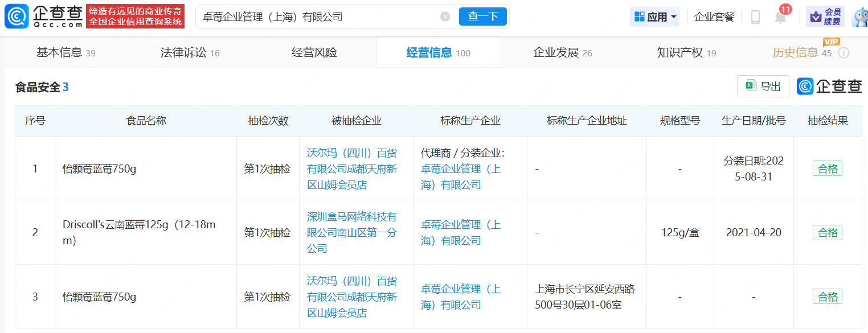
Task: Click the 2021-04-20 date cell
Action: tap(754, 232)
